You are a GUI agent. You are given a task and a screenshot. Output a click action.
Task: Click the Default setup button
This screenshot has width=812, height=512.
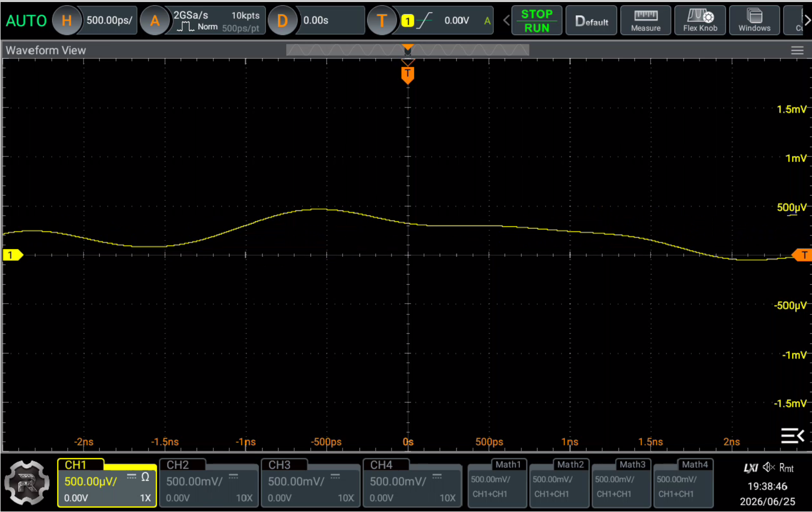point(592,20)
